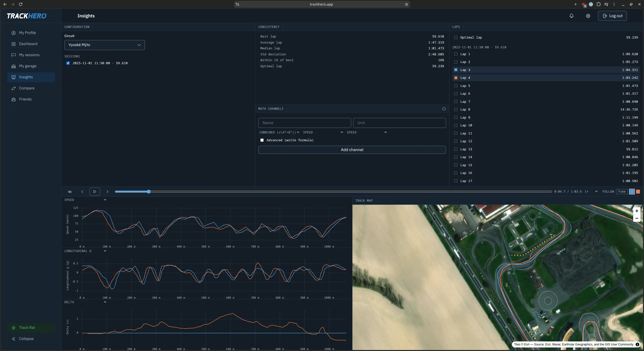The width and height of the screenshot is (644, 351).
Task: Tick the Optimal lap checkbox
Action: 456,38
